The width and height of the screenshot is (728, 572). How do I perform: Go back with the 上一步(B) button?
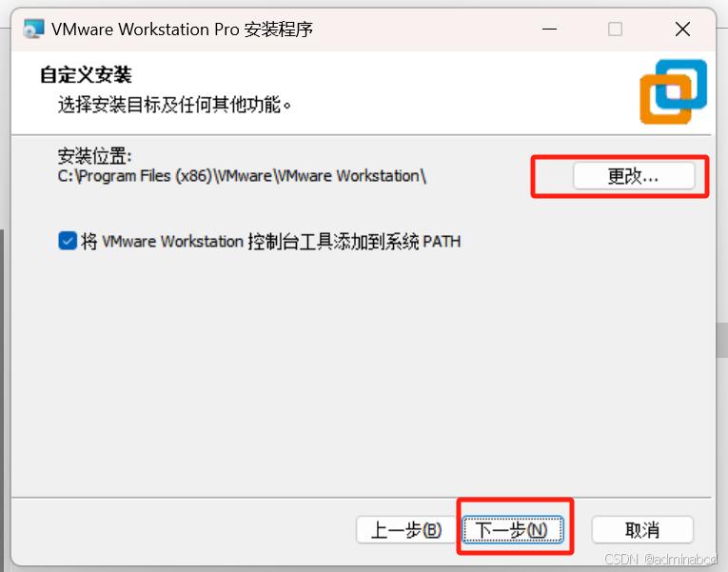pos(406,530)
